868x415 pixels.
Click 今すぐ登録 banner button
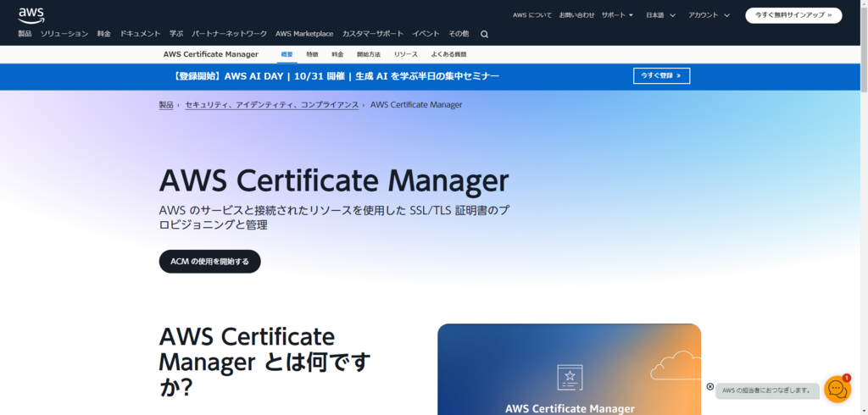click(661, 76)
